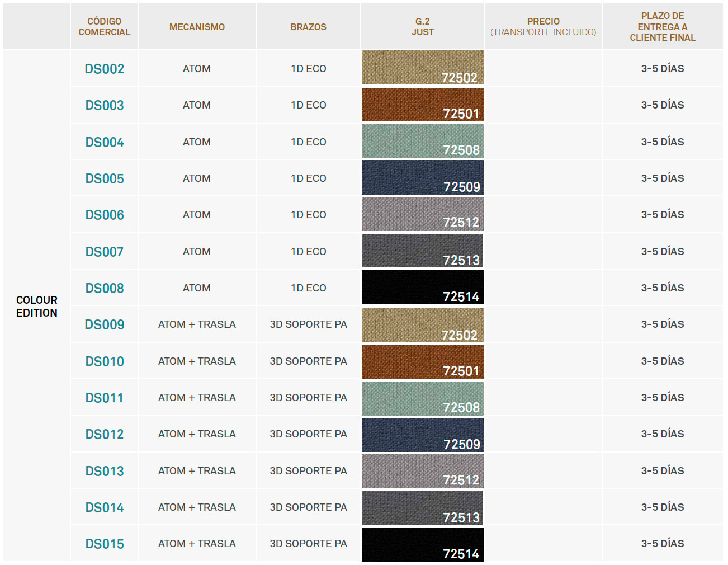Image resolution: width=728 pixels, height=565 pixels.
Task: Select the 72513 dark grey swatch in row DS007
Action: [423, 251]
